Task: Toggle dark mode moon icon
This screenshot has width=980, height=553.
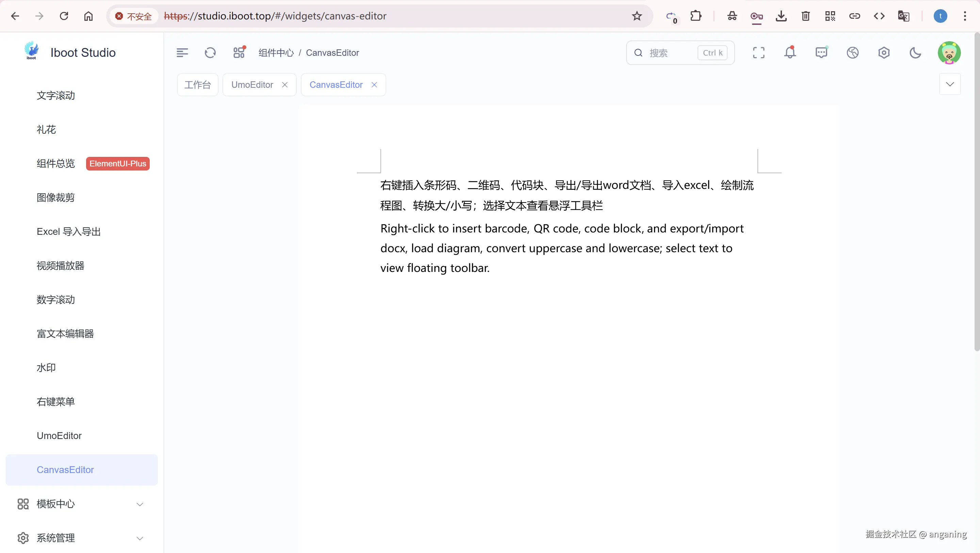Action: 915,52
